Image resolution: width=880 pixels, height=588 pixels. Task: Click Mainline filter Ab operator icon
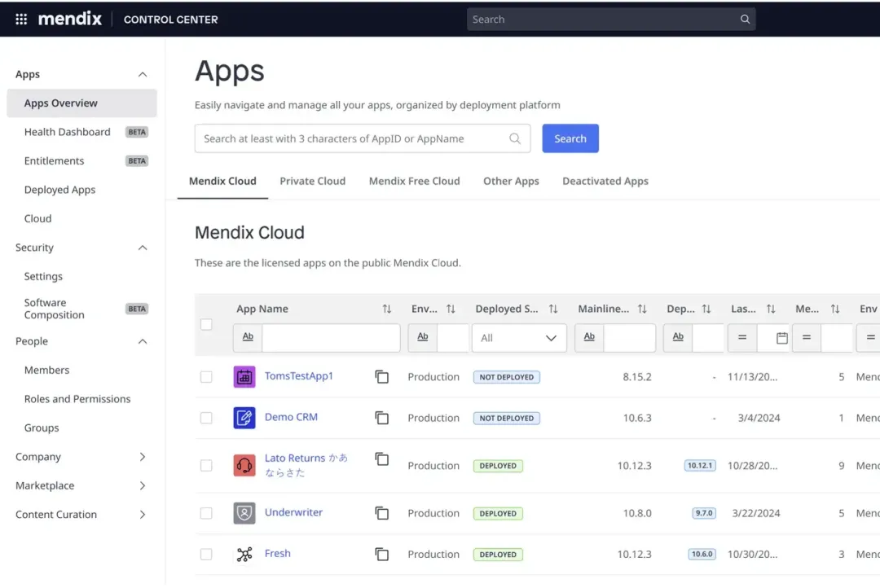(x=589, y=337)
